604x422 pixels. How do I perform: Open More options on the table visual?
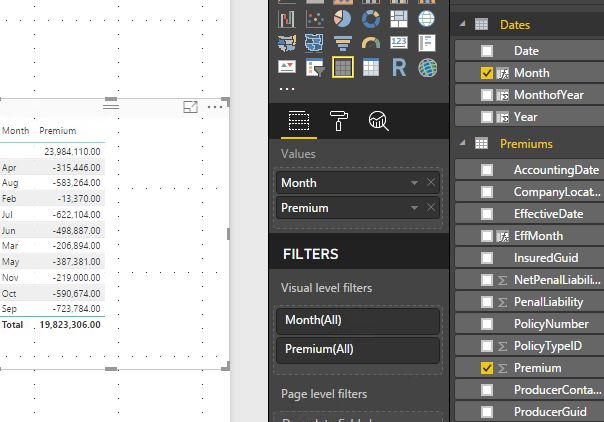[215, 107]
